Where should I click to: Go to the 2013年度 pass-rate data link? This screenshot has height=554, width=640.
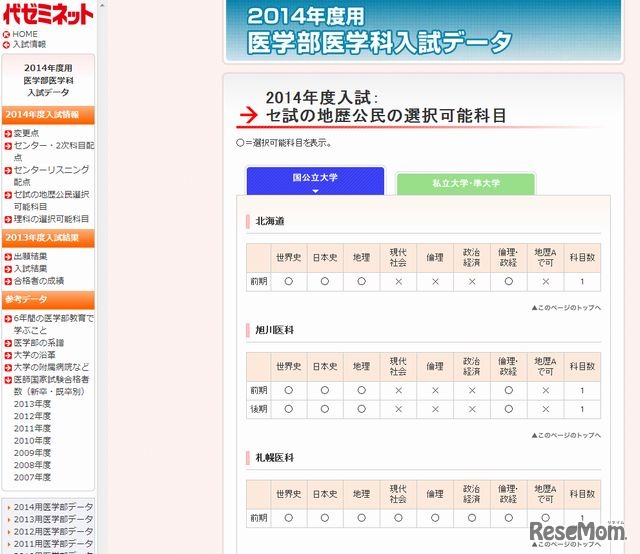32,404
